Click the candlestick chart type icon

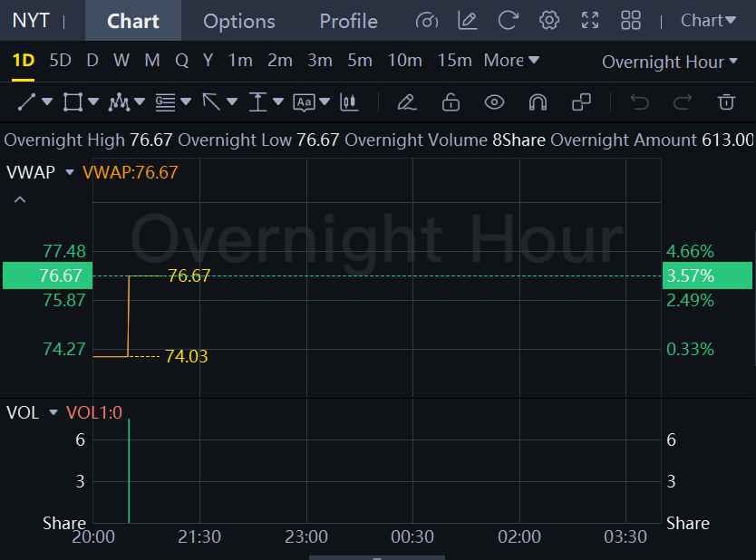pyautogui.click(x=349, y=102)
